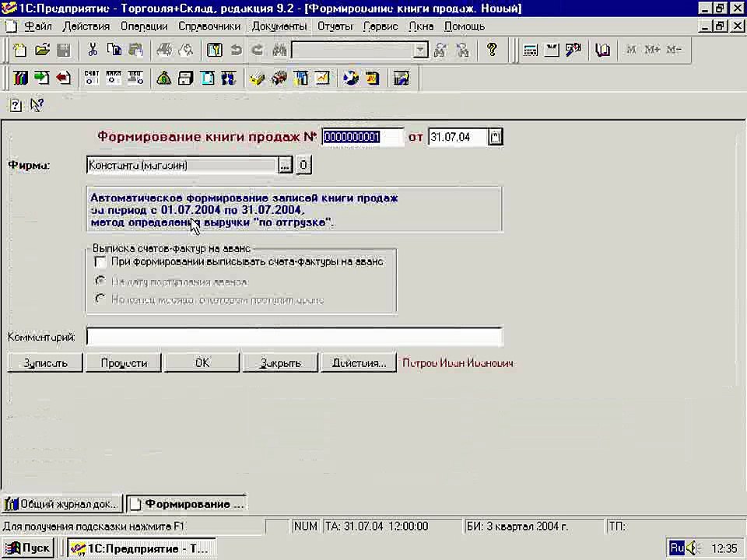Open the Помощь menu
This screenshot has height=560, width=747.
click(x=465, y=26)
